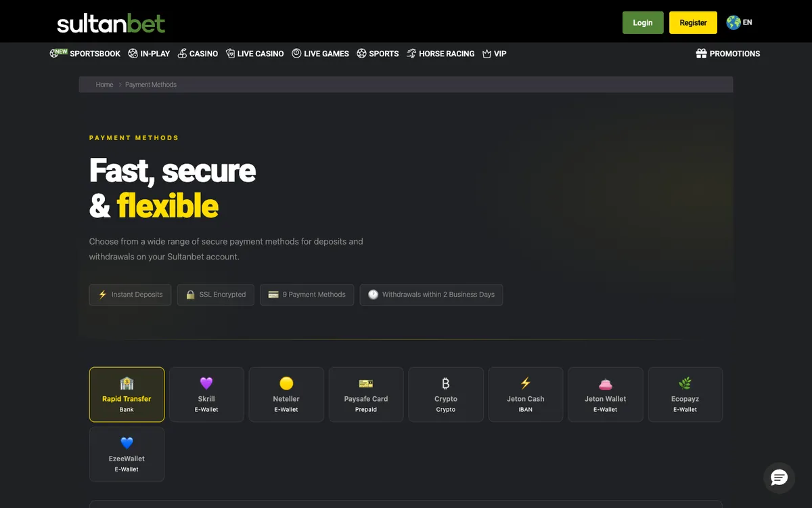Open the globe language selector
812x508 pixels.
coord(739,22)
